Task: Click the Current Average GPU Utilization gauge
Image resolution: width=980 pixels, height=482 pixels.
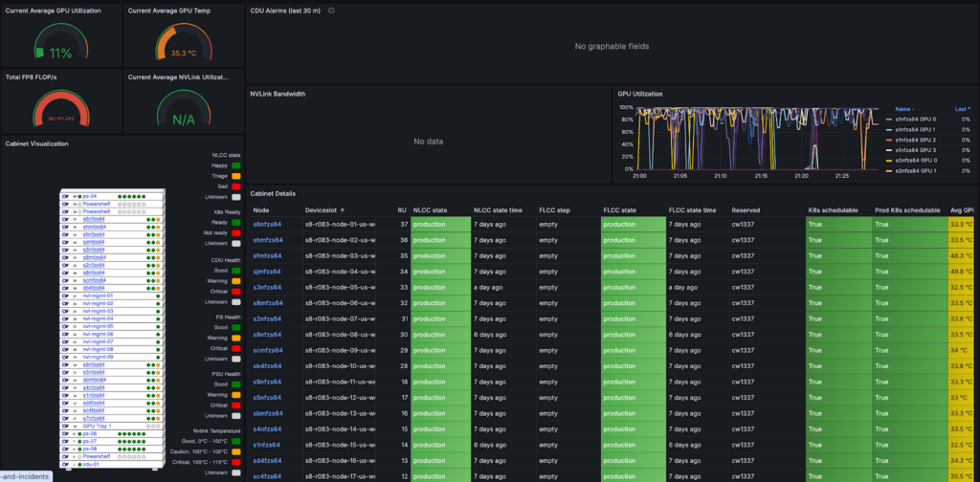Action: click(60, 48)
